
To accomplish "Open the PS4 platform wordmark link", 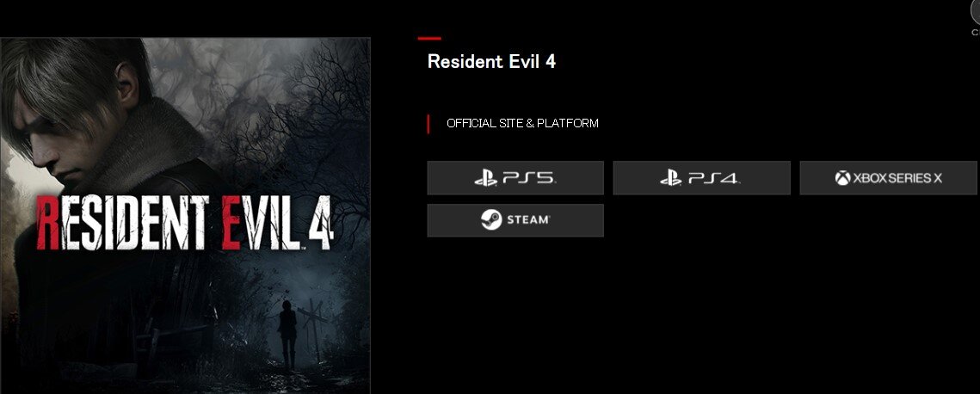I will 714,178.
